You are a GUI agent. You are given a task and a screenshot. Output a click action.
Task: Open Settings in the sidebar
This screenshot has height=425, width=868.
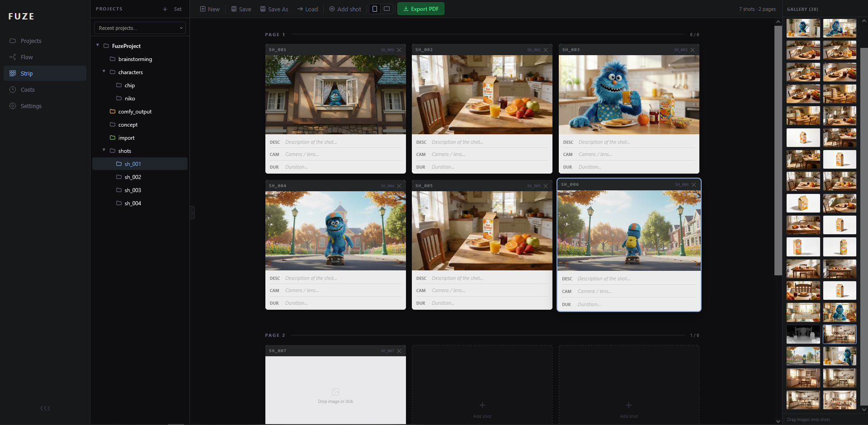coord(31,106)
